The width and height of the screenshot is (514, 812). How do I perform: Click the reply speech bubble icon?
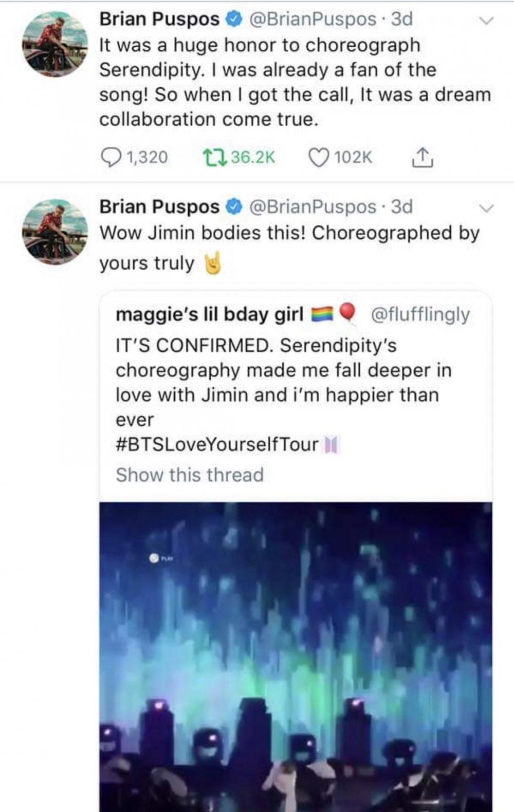tap(109, 157)
